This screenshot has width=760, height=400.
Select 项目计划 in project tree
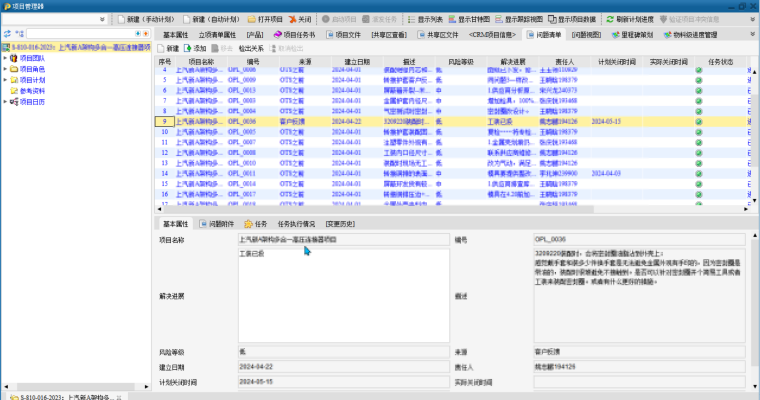pyautogui.click(x=28, y=80)
